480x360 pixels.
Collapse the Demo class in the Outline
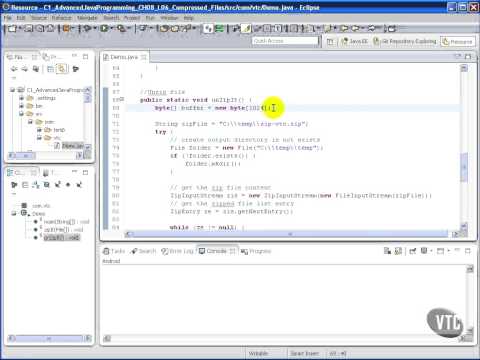click(14, 213)
